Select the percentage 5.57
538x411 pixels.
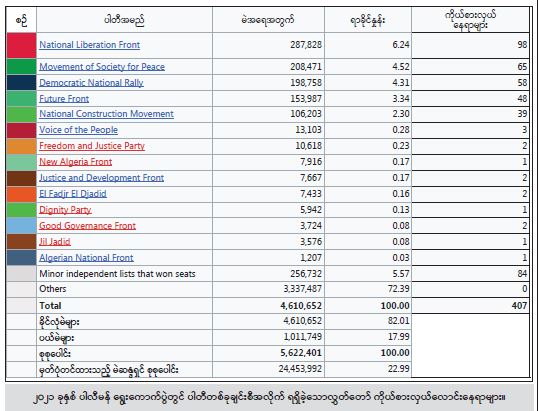pyautogui.click(x=401, y=274)
